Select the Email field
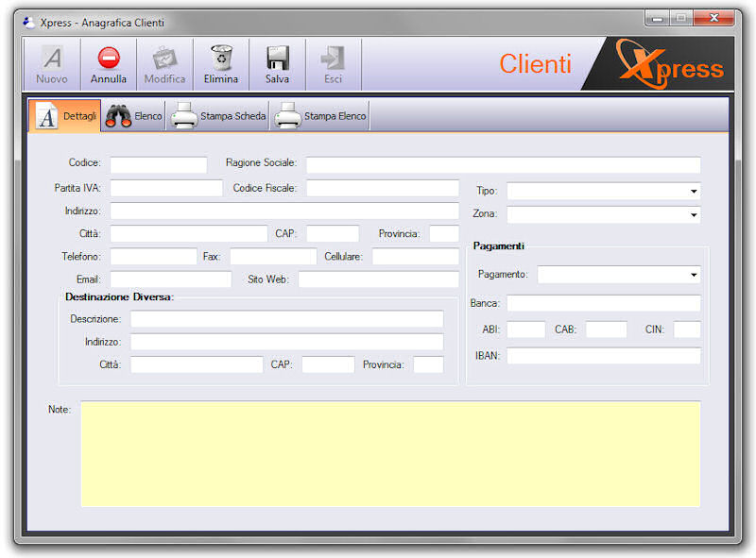756x558 pixels. click(170, 279)
